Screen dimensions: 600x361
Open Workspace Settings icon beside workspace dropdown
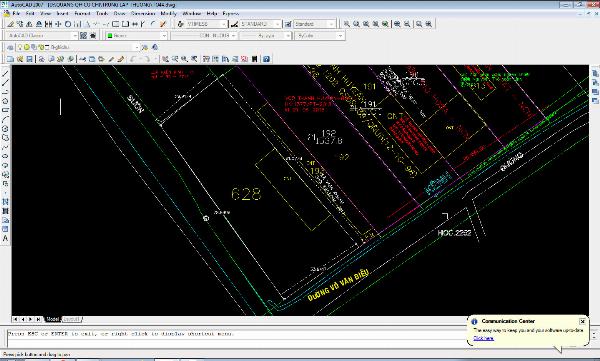(x=83, y=36)
